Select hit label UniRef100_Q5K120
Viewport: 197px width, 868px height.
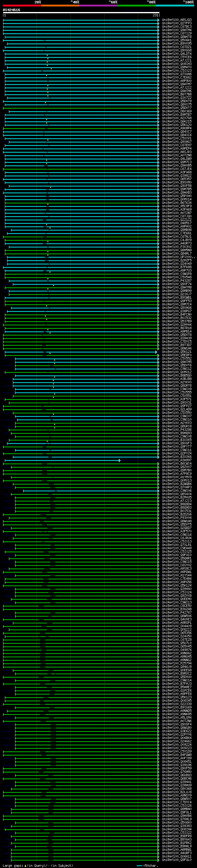(x=177, y=125)
